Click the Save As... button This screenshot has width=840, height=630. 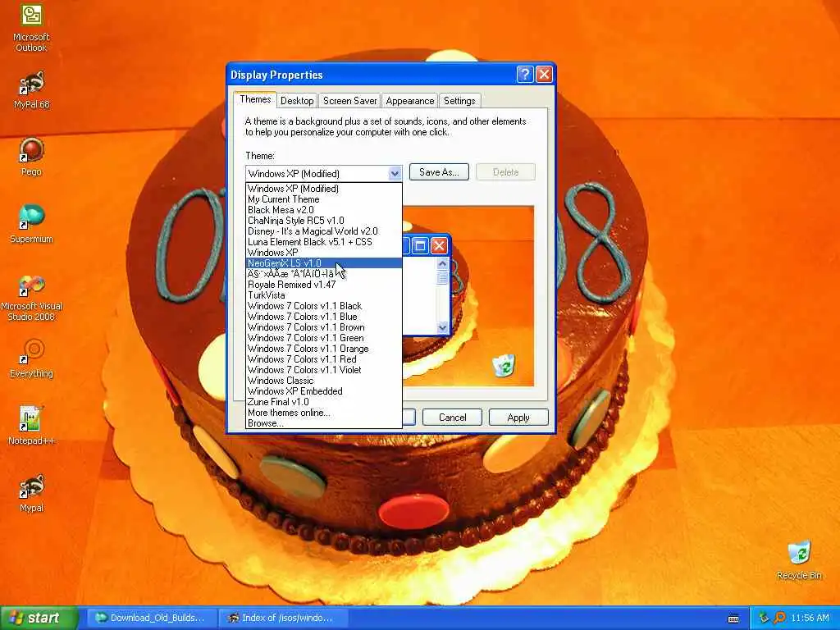click(x=439, y=172)
